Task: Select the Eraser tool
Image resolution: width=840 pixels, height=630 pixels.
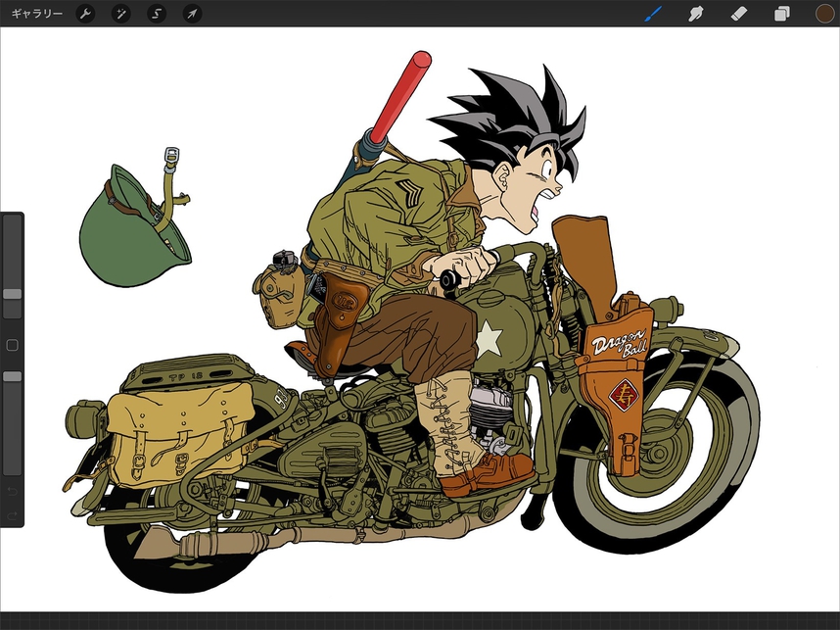Action: point(739,14)
